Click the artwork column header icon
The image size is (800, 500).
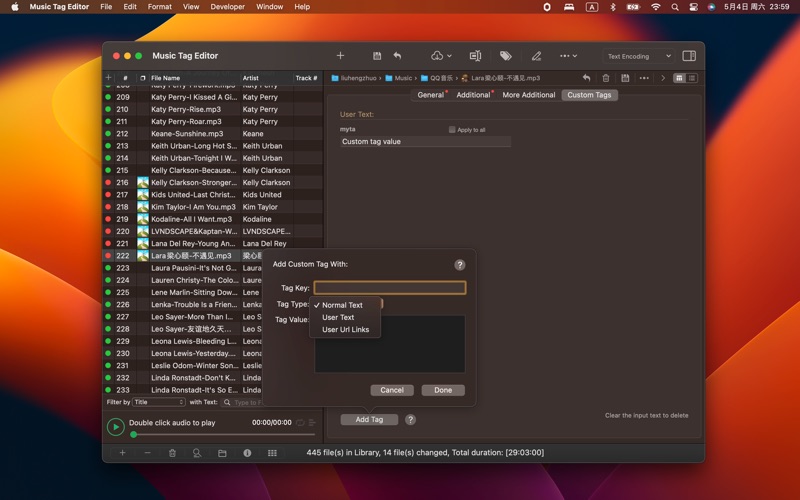click(143, 78)
